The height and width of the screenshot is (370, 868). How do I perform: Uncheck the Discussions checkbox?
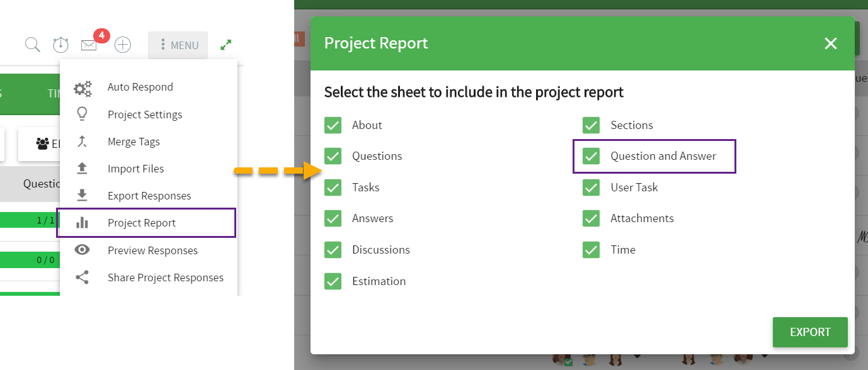[333, 250]
